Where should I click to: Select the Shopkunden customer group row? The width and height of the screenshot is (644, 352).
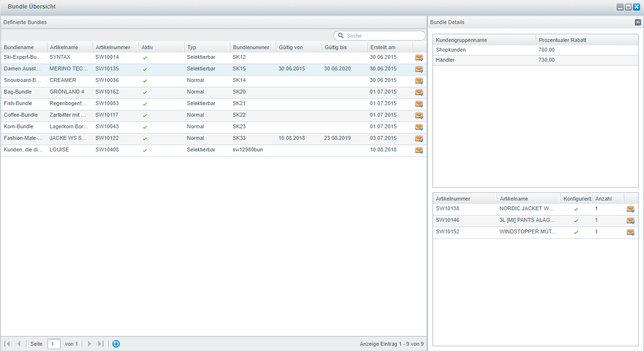[536, 50]
